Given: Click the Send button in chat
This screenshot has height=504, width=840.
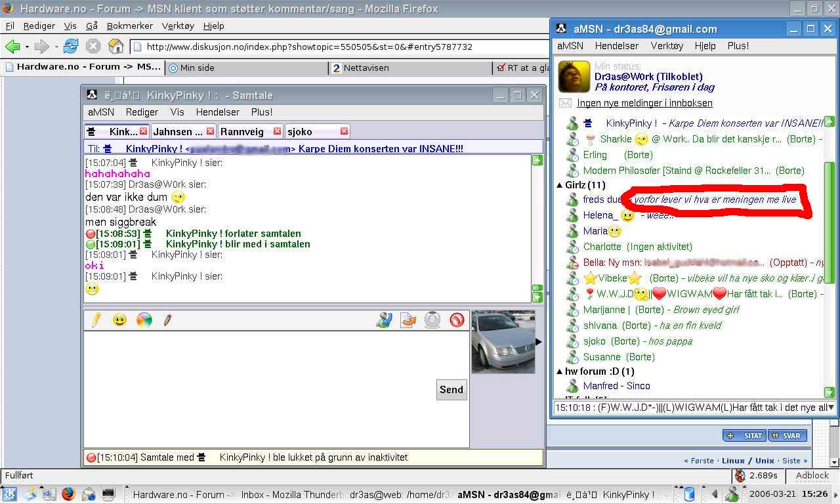Looking at the screenshot, I should [x=451, y=389].
